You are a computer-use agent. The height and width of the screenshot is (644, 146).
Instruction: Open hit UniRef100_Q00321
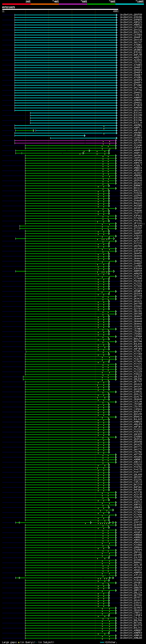pos(131,30)
